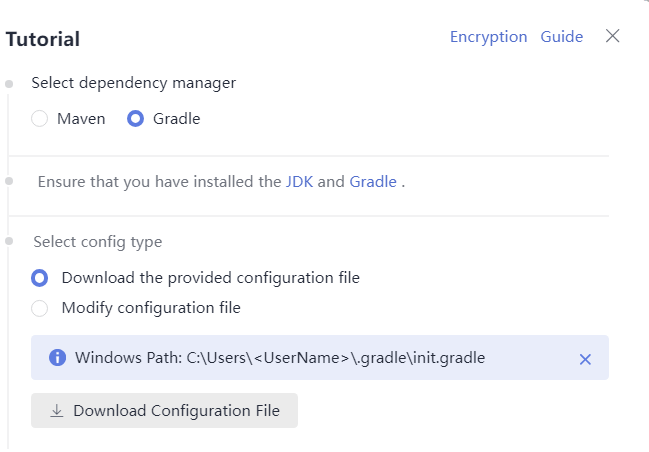This screenshot has height=452, width=649.
Task: Follow the JDK installation link
Action: pyautogui.click(x=299, y=182)
